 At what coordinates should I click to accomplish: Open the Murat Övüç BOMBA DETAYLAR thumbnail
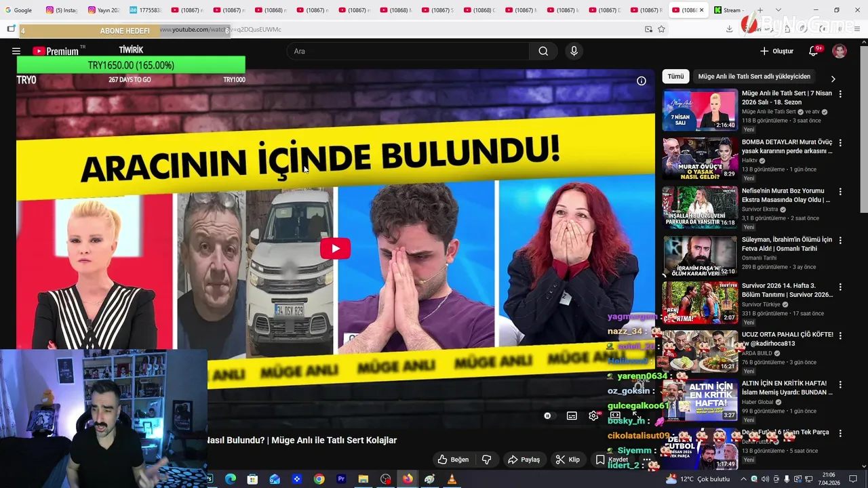(x=700, y=159)
